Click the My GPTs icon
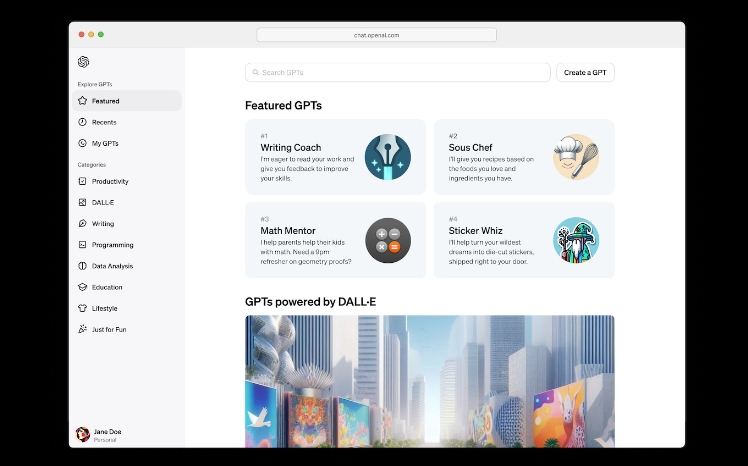The width and height of the screenshot is (748, 466). click(83, 143)
